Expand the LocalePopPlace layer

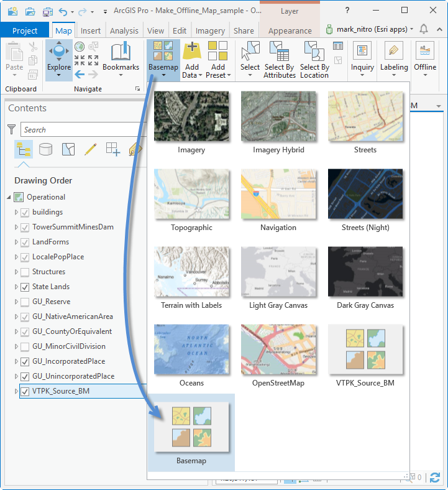(16, 257)
